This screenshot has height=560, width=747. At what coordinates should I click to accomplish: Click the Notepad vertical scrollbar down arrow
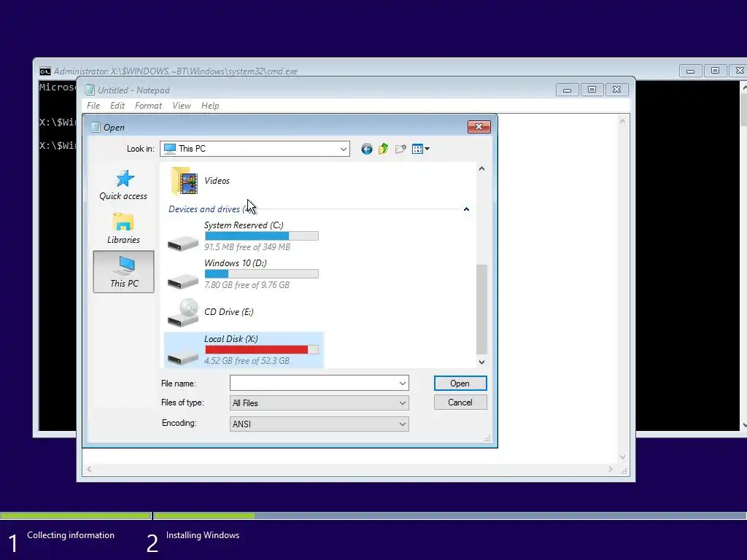[622, 457]
